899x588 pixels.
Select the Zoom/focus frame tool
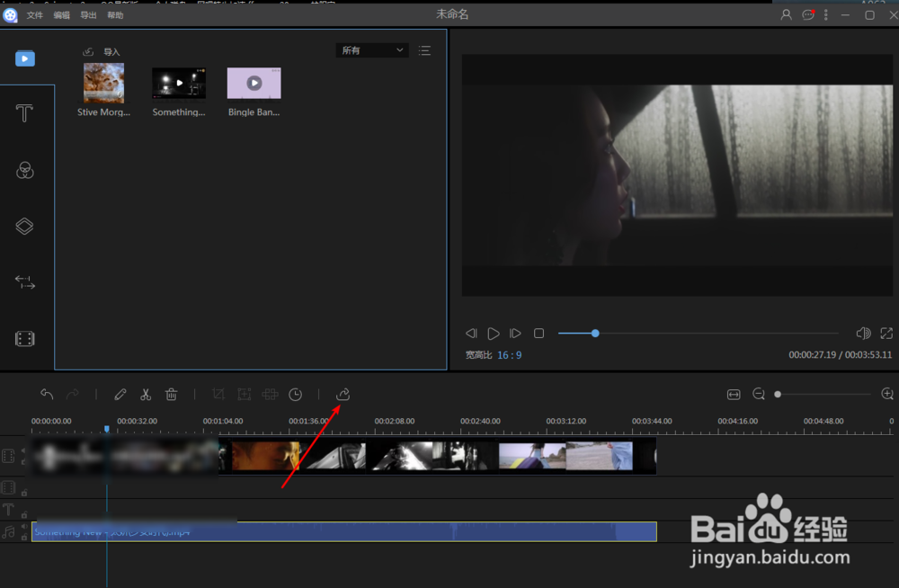(245, 394)
